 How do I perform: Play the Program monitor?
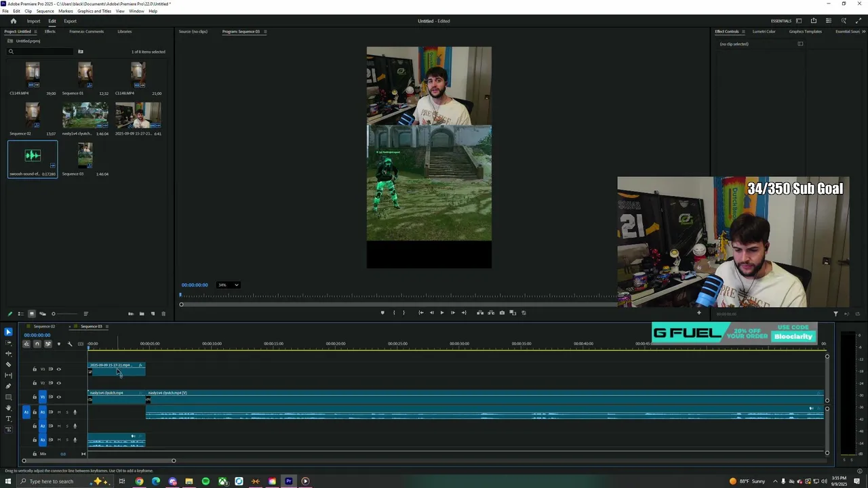pos(442,312)
